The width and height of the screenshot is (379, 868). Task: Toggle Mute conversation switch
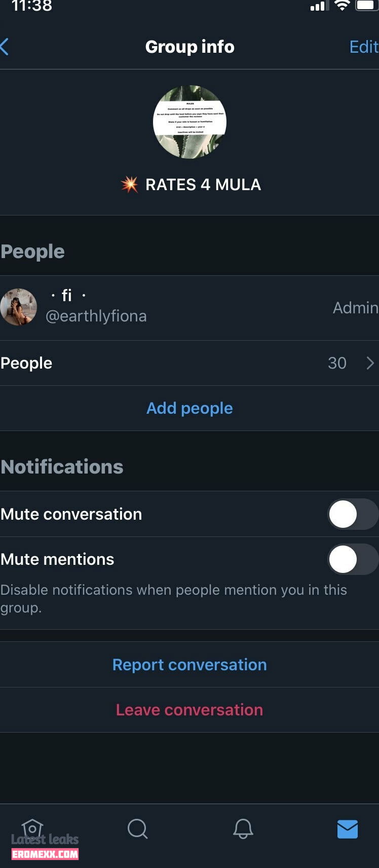pos(353,514)
